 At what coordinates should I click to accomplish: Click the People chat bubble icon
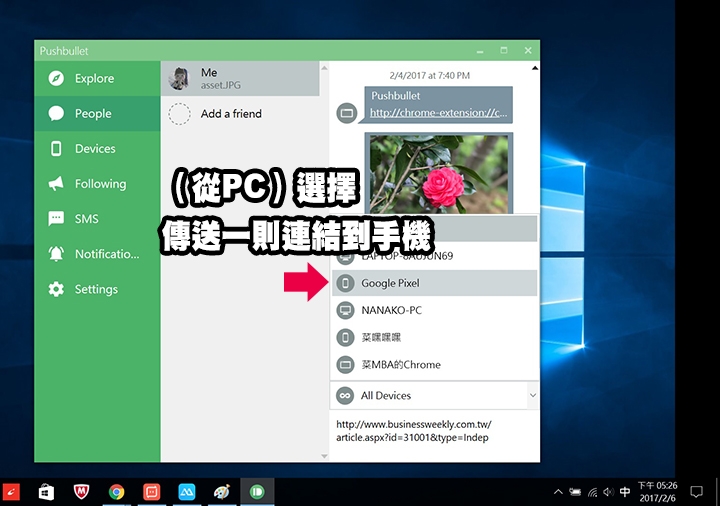[56, 113]
